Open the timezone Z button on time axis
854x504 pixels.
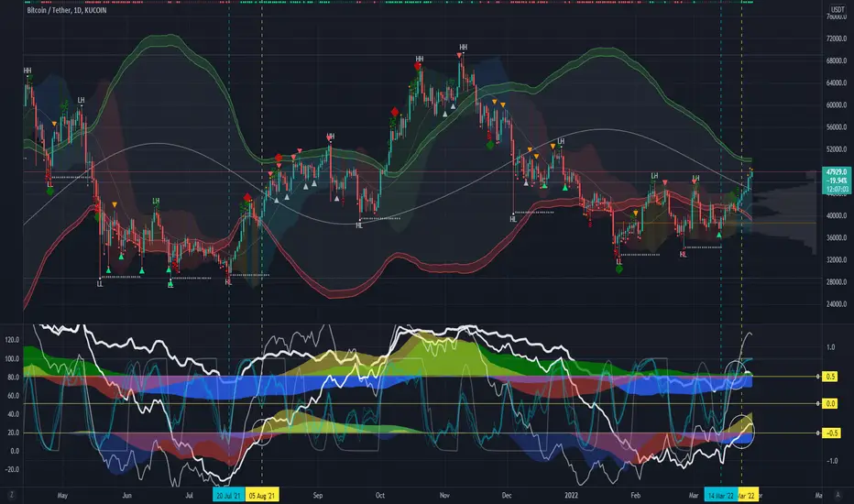click(x=11, y=495)
